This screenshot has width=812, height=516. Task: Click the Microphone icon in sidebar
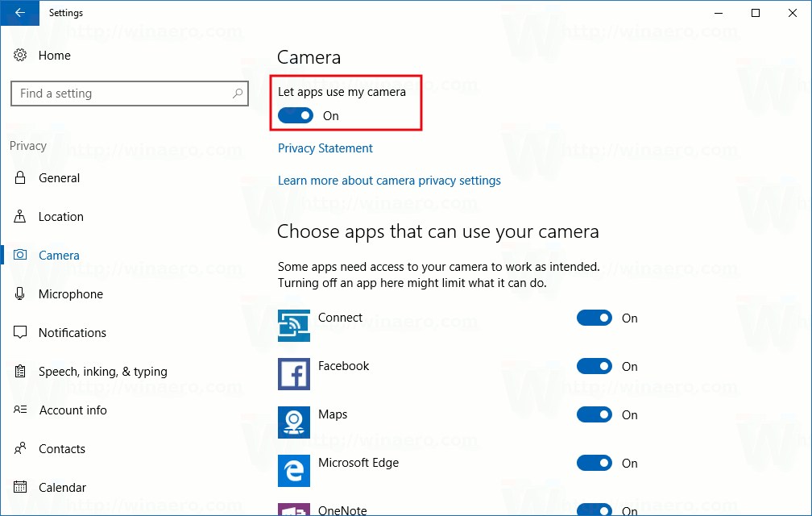(20, 294)
